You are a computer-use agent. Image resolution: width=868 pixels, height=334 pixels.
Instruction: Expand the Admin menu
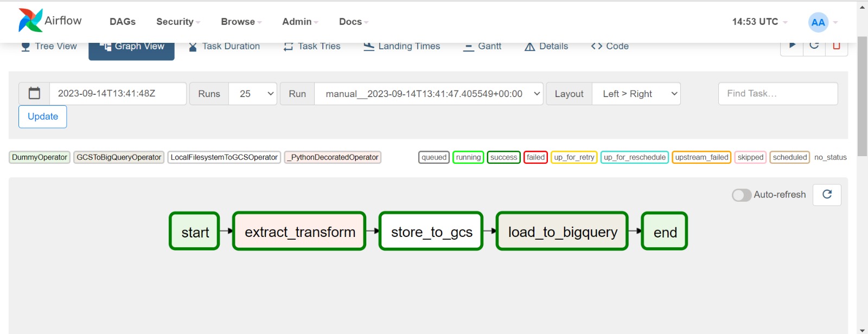coord(300,22)
